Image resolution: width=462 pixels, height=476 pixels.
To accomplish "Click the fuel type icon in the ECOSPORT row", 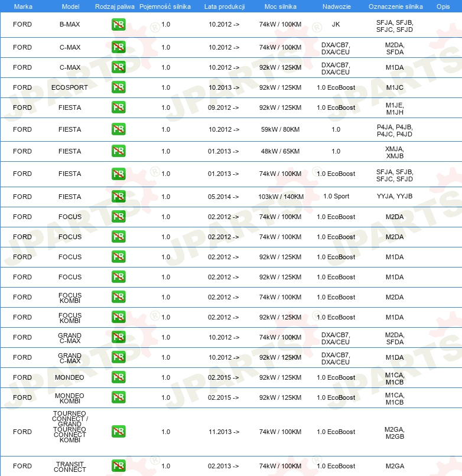I will point(119,87).
